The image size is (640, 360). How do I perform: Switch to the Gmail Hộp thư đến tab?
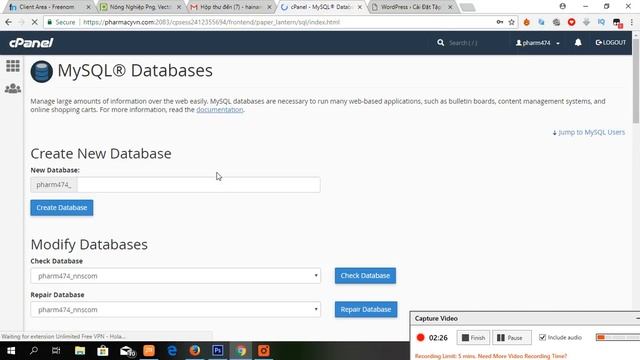tap(231, 7)
